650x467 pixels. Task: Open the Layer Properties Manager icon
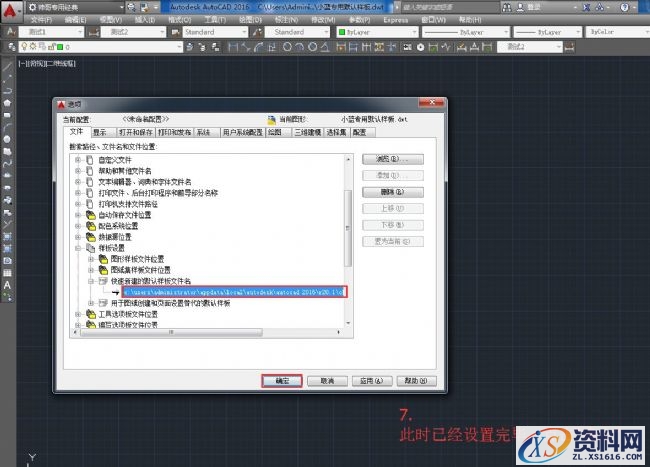(12, 47)
